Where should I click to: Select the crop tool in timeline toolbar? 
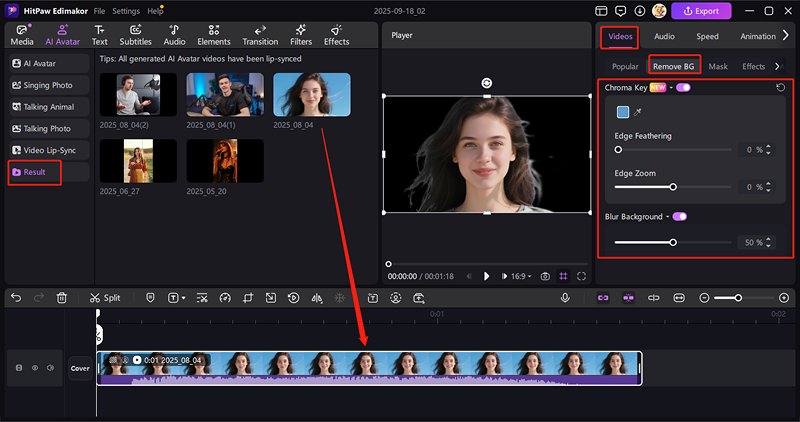248,298
